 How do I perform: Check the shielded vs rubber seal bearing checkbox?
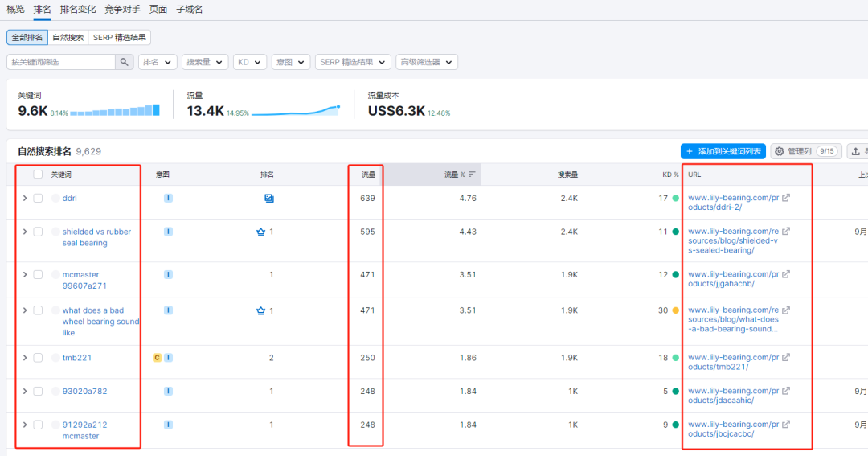(38, 232)
